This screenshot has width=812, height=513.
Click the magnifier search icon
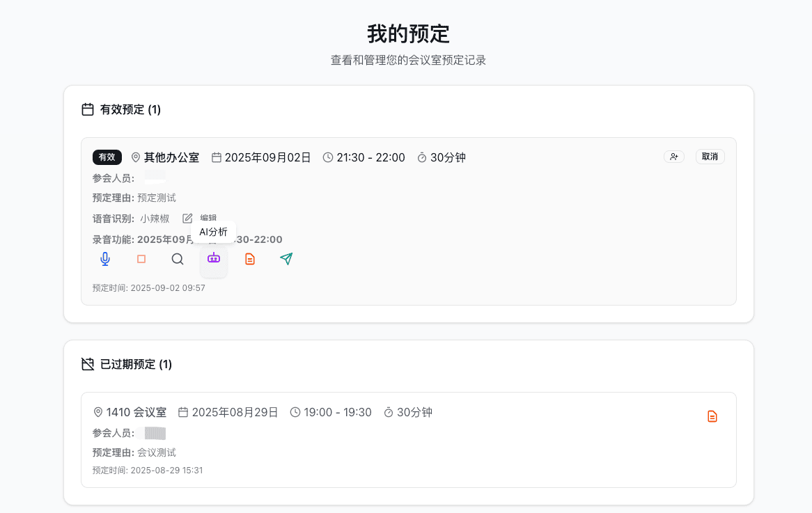[178, 259]
